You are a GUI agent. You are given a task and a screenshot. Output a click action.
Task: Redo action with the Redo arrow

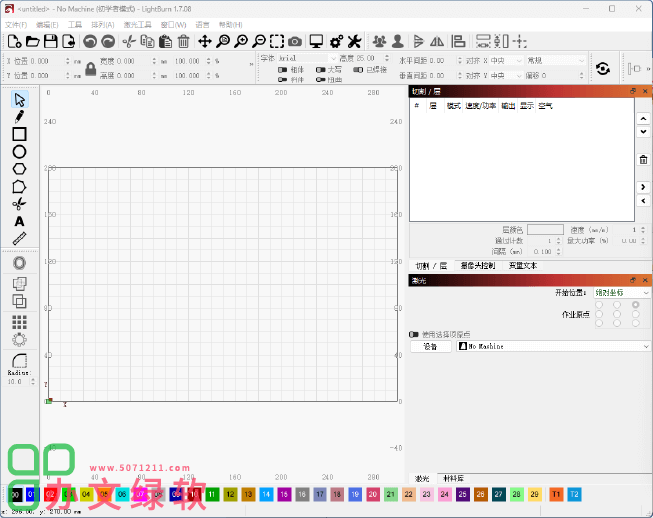(108, 41)
